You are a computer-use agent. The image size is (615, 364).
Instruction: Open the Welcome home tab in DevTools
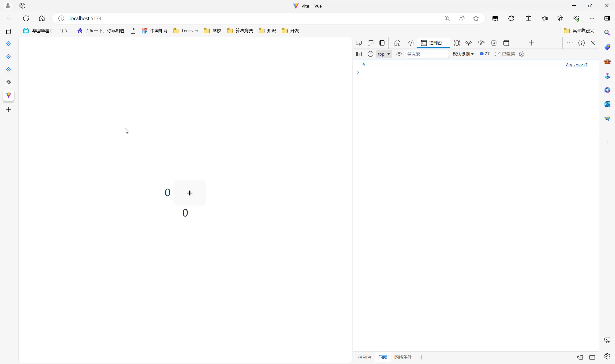(398, 43)
